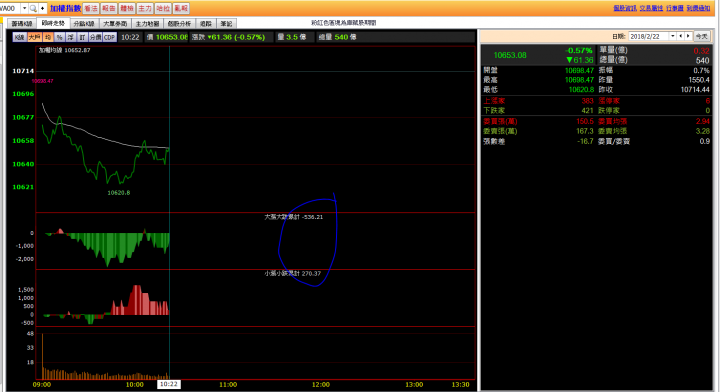
Task: Click the 10653.08 price in toolbar
Action: [x=172, y=37]
